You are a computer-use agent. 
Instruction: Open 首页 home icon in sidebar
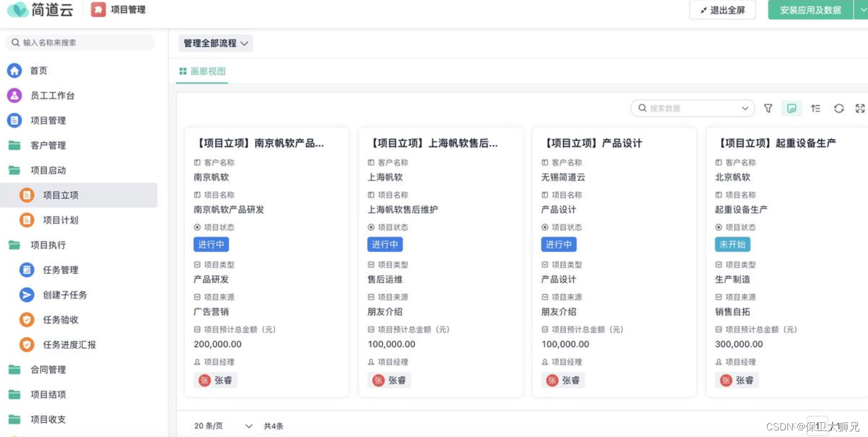14,70
